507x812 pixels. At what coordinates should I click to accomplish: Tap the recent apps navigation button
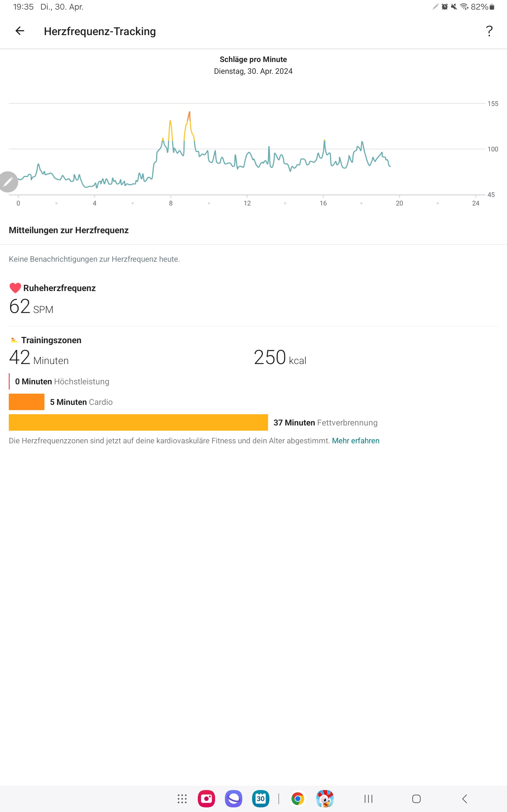368,799
